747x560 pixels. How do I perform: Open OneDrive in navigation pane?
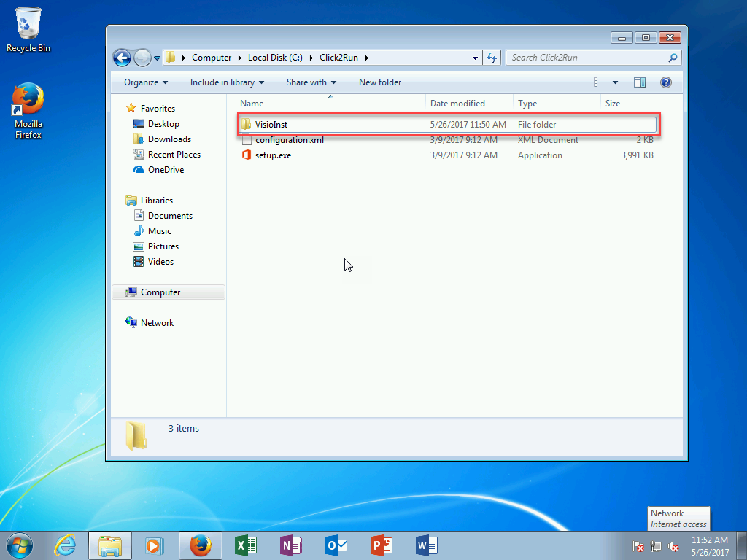166,169
